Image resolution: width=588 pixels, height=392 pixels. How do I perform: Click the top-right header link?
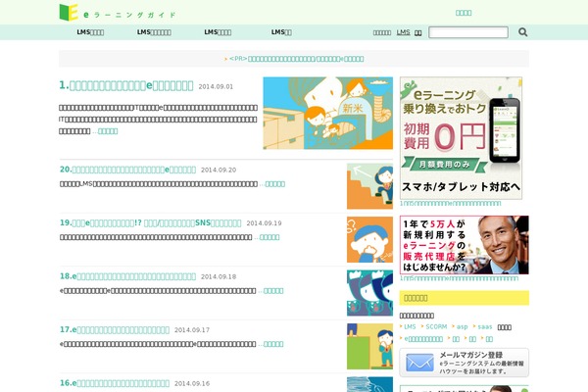pos(464,13)
